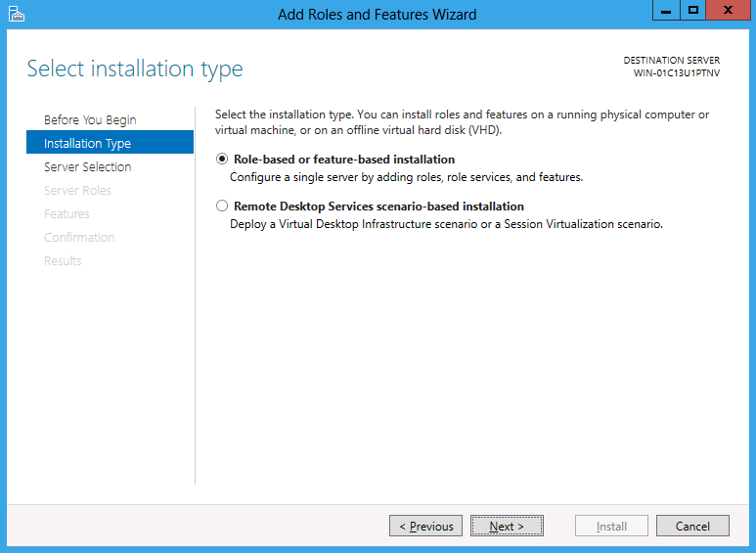The width and height of the screenshot is (756, 553).
Task: Click the disabled Install button
Action: pos(611,526)
